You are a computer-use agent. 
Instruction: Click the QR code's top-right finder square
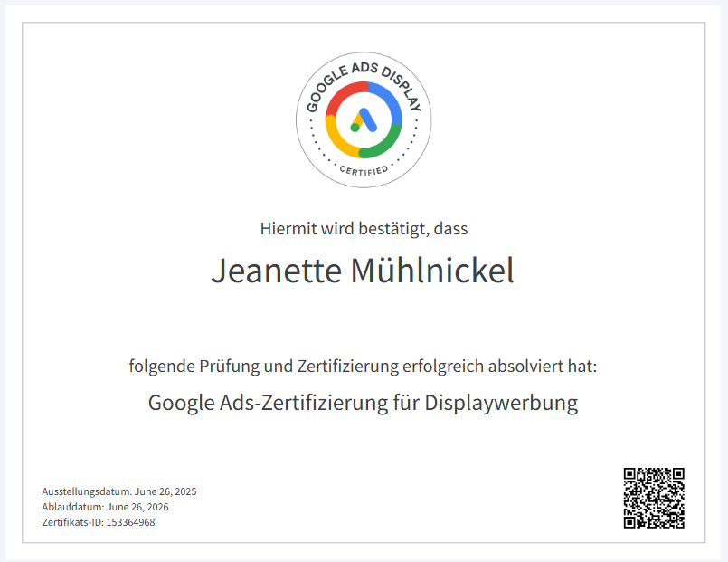click(676, 475)
